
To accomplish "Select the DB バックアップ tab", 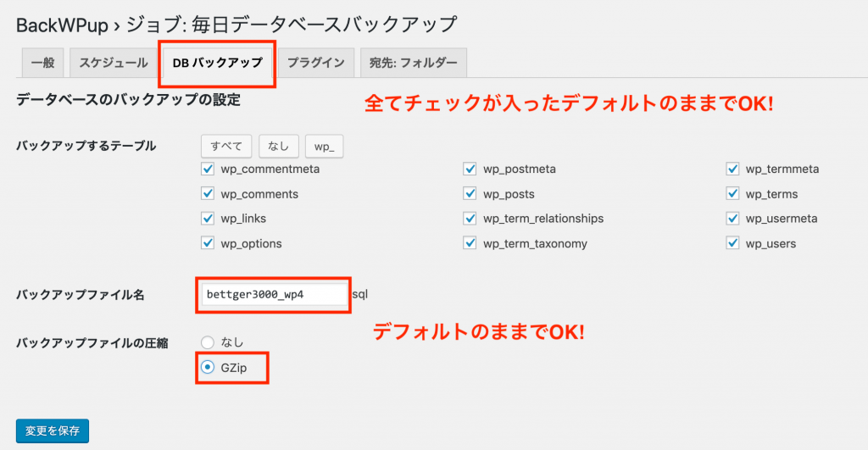I will click(x=217, y=63).
